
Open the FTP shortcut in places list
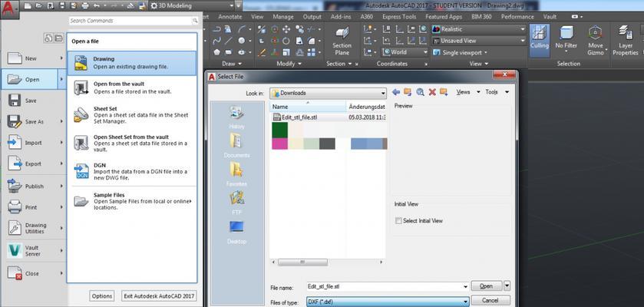pyautogui.click(x=236, y=203)
